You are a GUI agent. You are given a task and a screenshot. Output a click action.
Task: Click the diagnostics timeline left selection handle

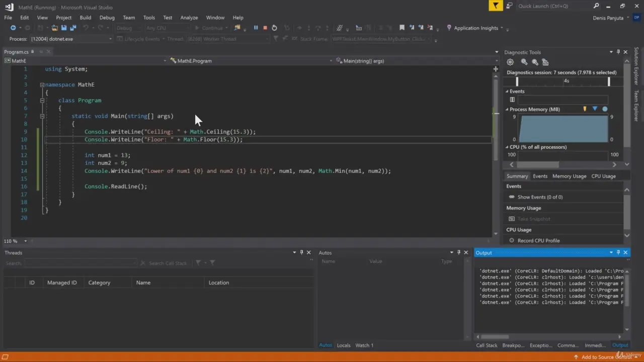[x=517, y=81]
